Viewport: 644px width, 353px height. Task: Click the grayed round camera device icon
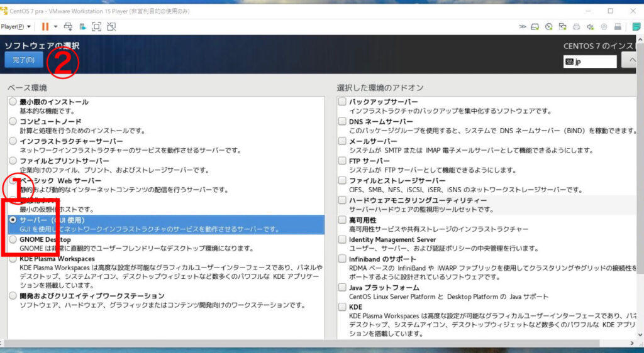coord(604,26)
